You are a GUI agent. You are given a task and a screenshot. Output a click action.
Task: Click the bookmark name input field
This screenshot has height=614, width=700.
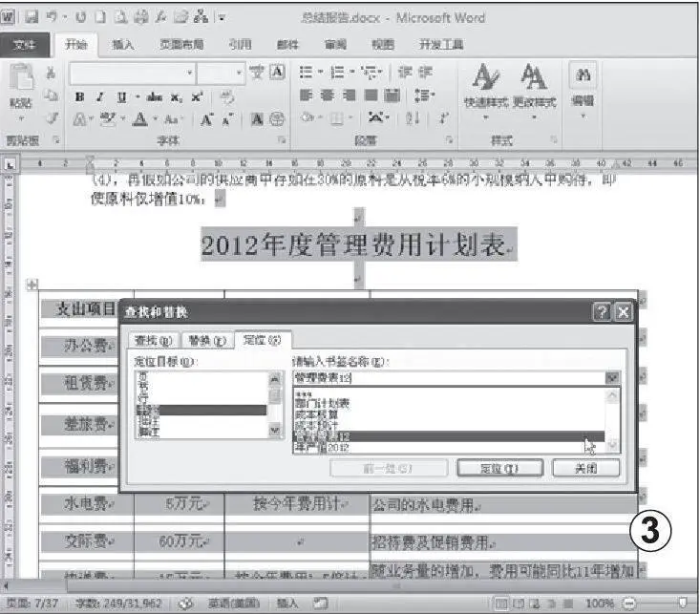[447, 377]
